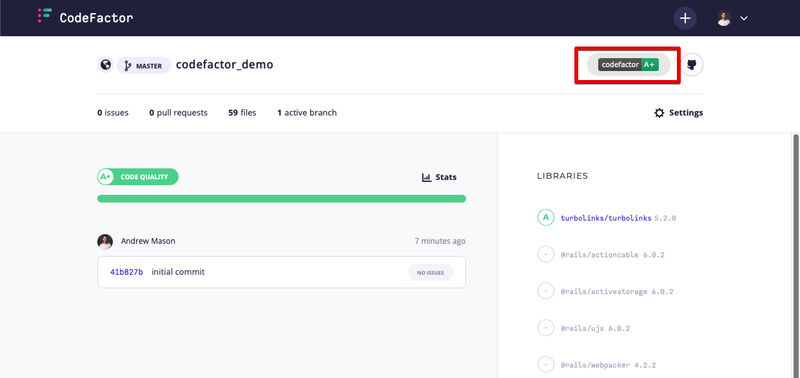This screenshot has height=378, width=800.
Task: Click the grade icon beside @rails/activestorage
Action: point(545,291)
